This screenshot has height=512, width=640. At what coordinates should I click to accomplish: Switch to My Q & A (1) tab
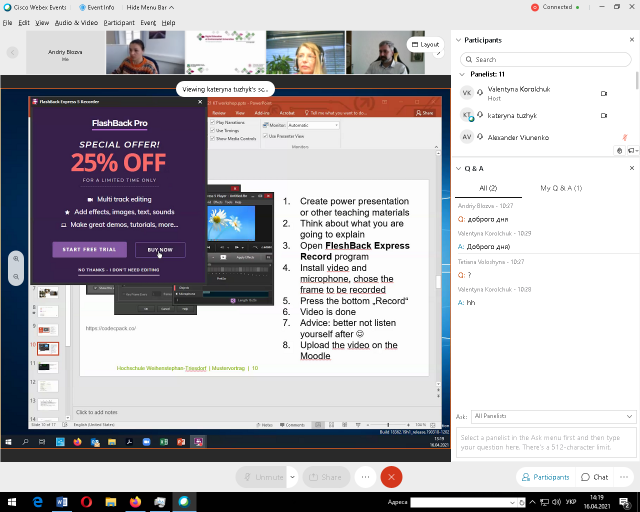(x=561, y=188)
